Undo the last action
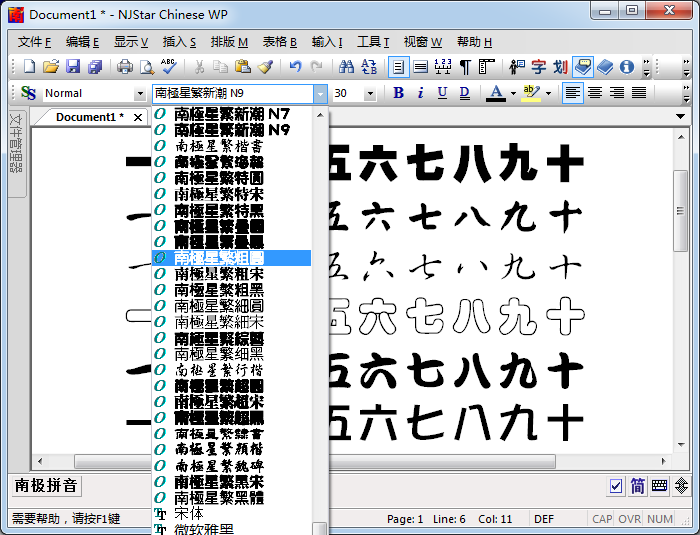 pos(295,67)
